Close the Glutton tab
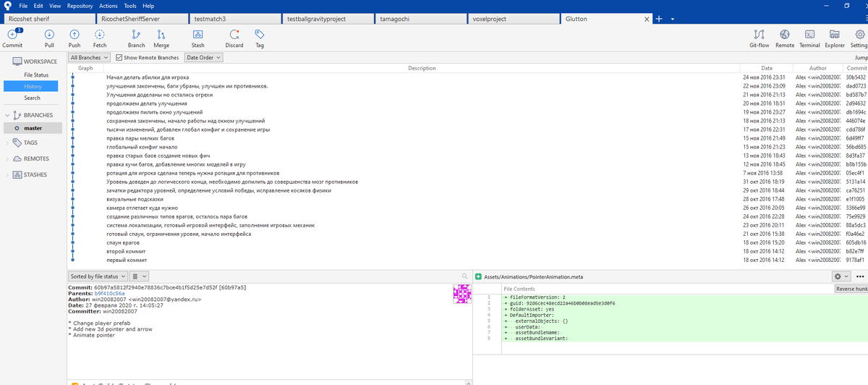 (x=647, y=20)
